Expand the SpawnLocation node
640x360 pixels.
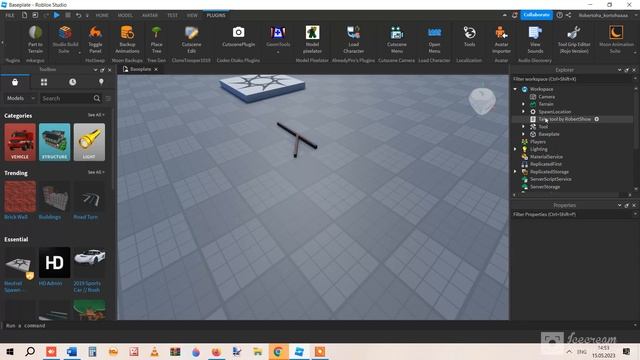pos(523,111)
